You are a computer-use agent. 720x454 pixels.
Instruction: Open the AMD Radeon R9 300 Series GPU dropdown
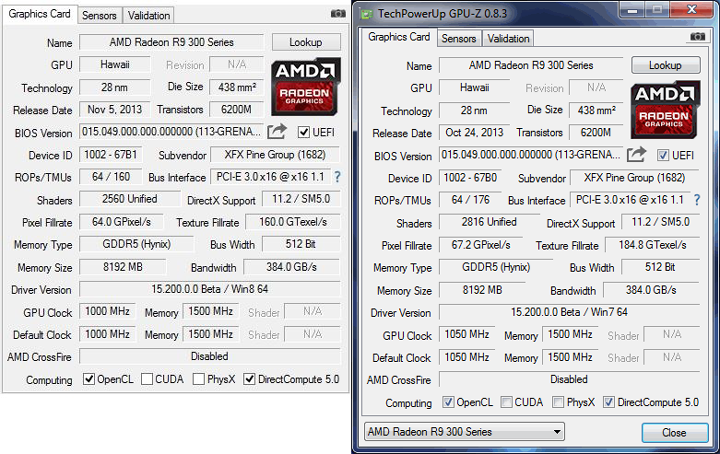464,432
